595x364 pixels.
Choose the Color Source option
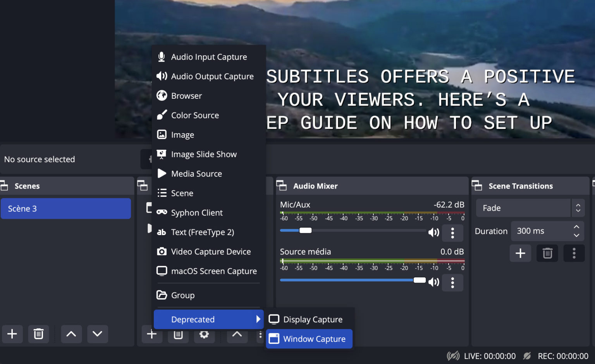(195, 115)
